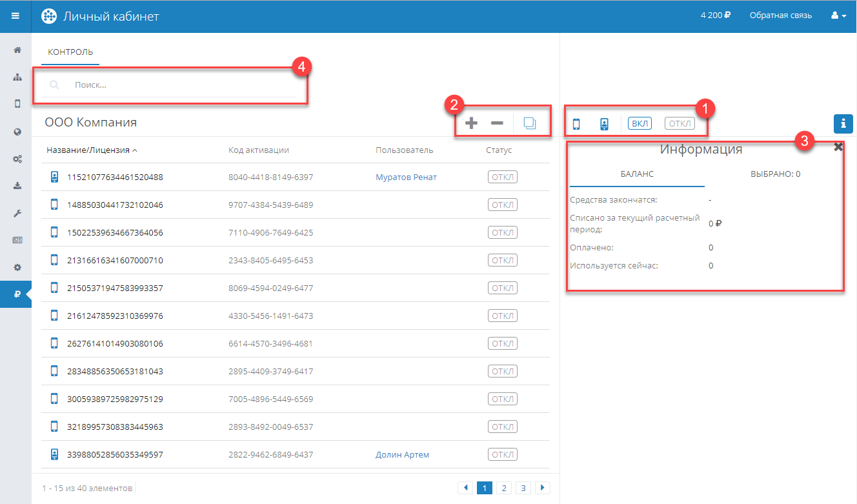This screenshot has height=504, width=857.
Task: Click the wrench tools icon in sidebar
Action: point(17,213)
